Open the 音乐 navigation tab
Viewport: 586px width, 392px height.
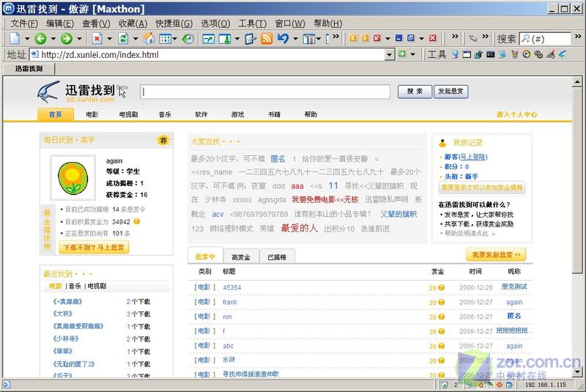click(x=165, y=114)
